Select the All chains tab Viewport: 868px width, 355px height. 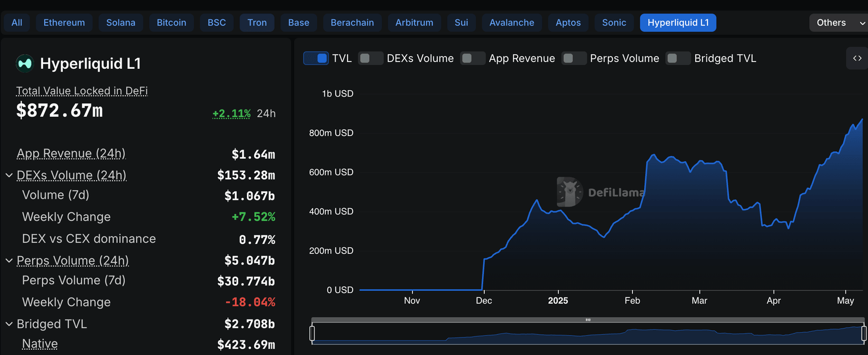tap(17, 23)
